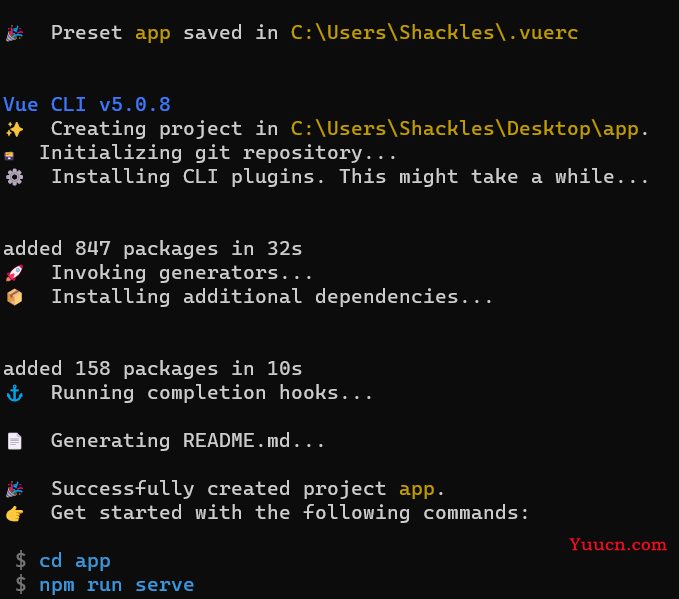The height and width of the screenshot is (599, 679).
Task: Click the C:\Users\Shackles\.vuerc path text
Action: [434, 33]
